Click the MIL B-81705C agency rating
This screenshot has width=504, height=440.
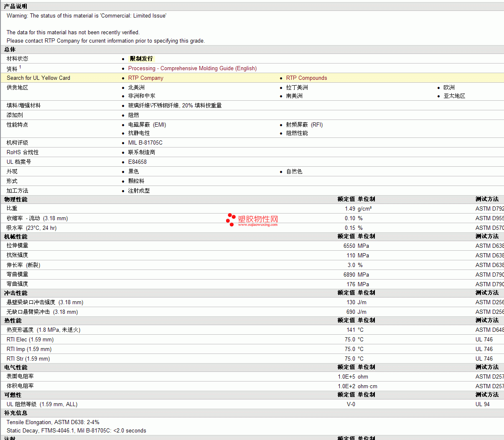click(145, 142)
